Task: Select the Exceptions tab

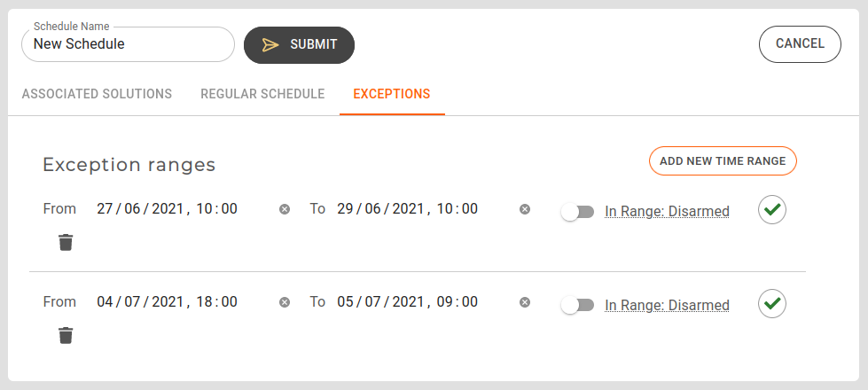Action: pyautogui.click(x=392, y=94)
